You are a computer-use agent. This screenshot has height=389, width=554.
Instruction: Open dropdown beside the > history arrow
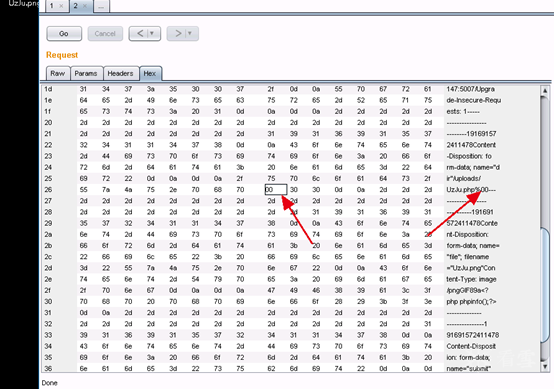click(190, 34)
